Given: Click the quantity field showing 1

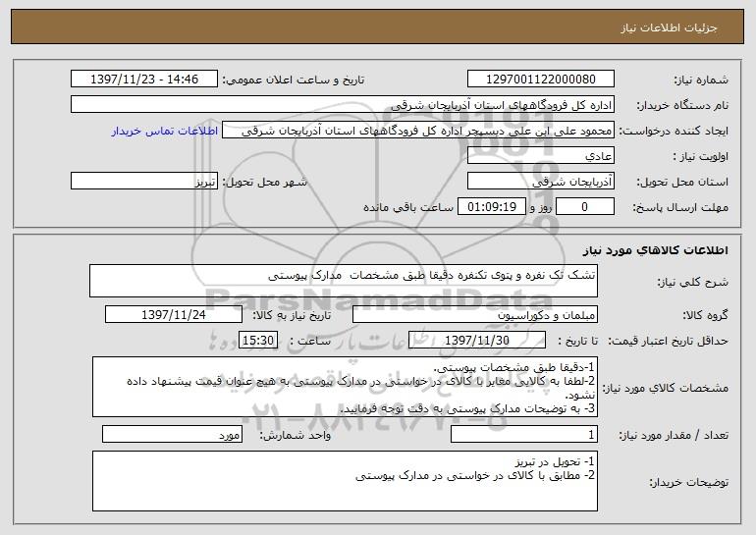Looking at the screenshot, I should coord(524,434).
